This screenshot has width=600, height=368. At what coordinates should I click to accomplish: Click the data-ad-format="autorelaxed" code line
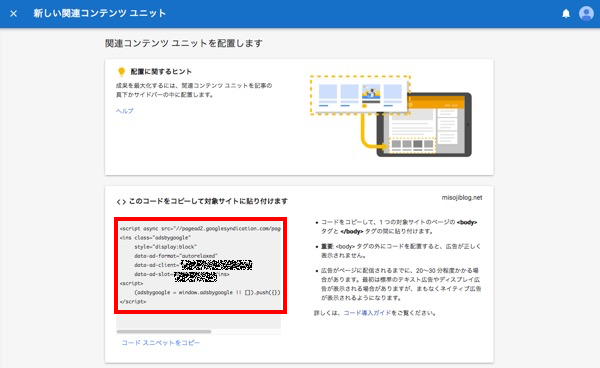tap(176, 256)
